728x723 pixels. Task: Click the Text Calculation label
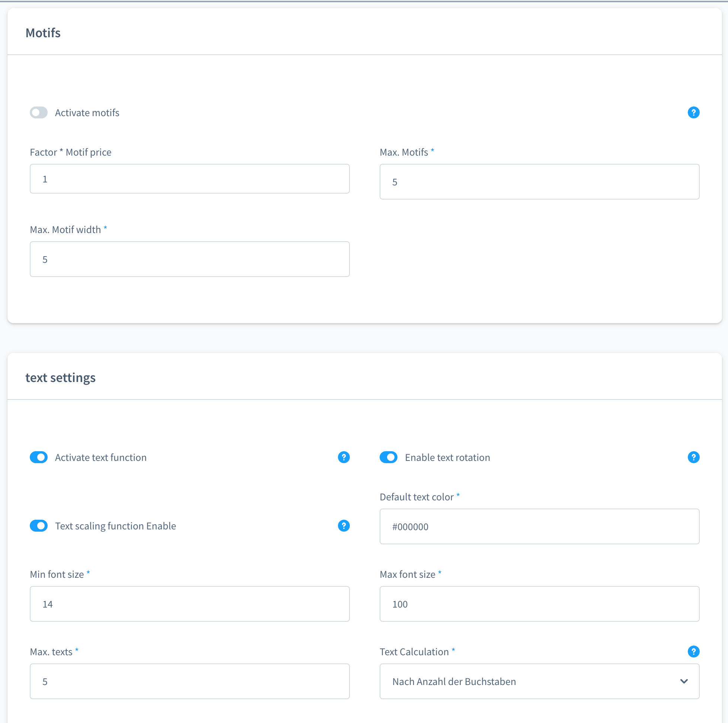[414, 652]
